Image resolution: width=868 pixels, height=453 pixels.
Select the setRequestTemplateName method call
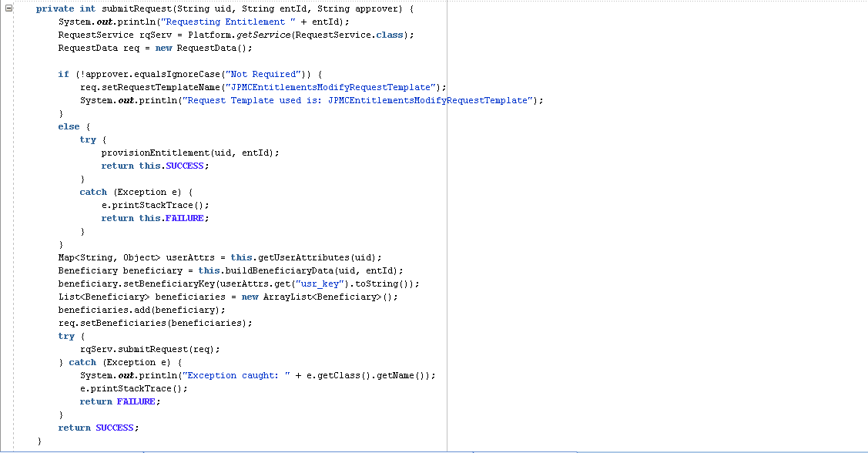(x=162, y=86)
